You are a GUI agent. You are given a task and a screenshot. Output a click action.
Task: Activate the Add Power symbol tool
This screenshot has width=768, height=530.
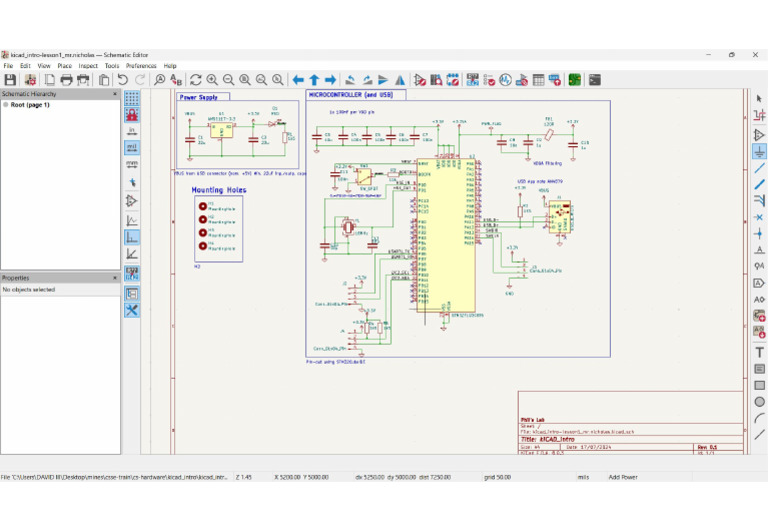[759, 151]
